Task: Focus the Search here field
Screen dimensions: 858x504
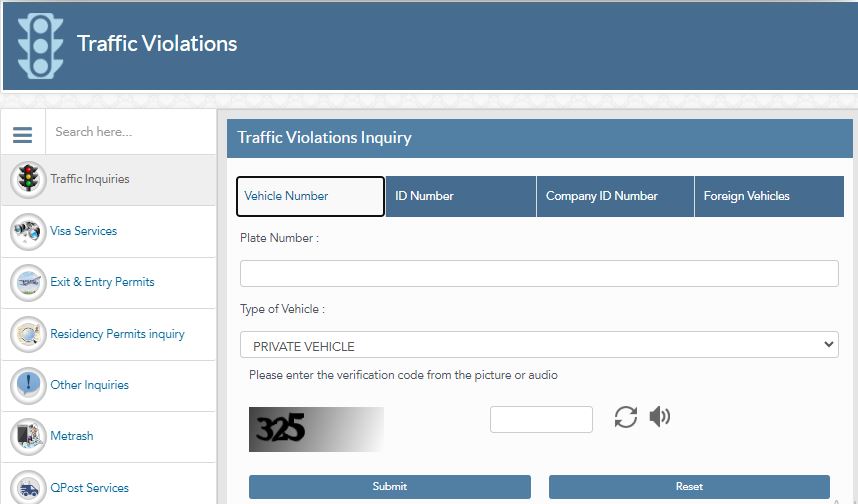Action: (131, 132)
